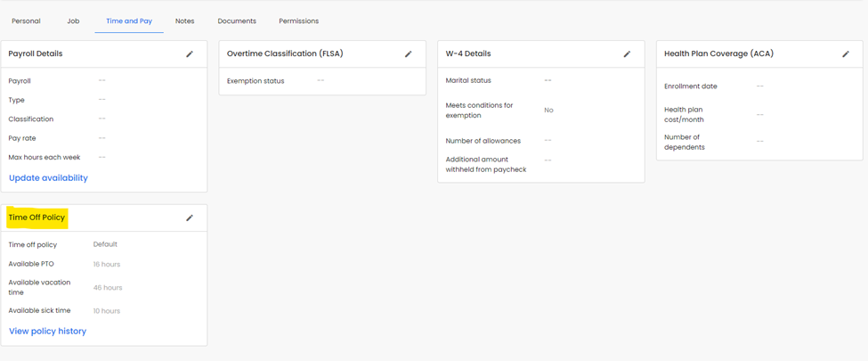Select the Time and Pay tab
The width and height of the screenshot is (868, 361).
(x=129, y=21)
